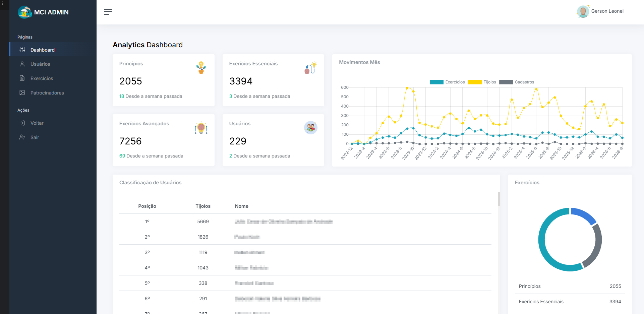The image size is (644, 314).
Task: Click the 7256 Avançados value
Action: 130,141
